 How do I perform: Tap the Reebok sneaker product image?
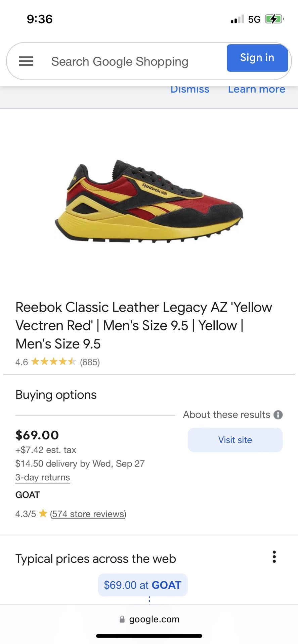(149, 201)
